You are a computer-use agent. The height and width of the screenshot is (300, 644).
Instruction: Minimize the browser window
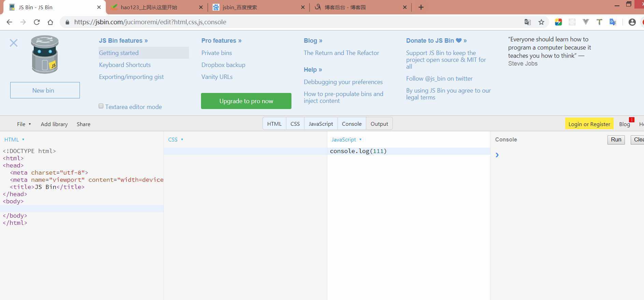tap(617, 5)
